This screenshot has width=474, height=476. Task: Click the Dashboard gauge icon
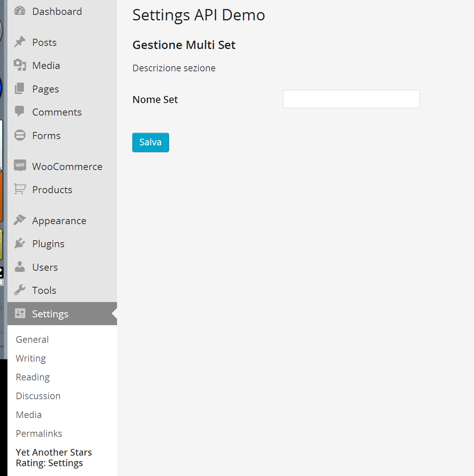coord(20,11)
